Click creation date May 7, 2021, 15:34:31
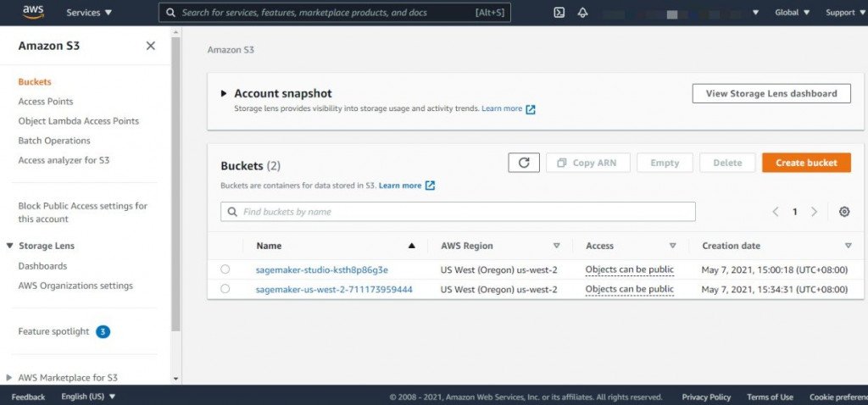 tap(775, 290)
